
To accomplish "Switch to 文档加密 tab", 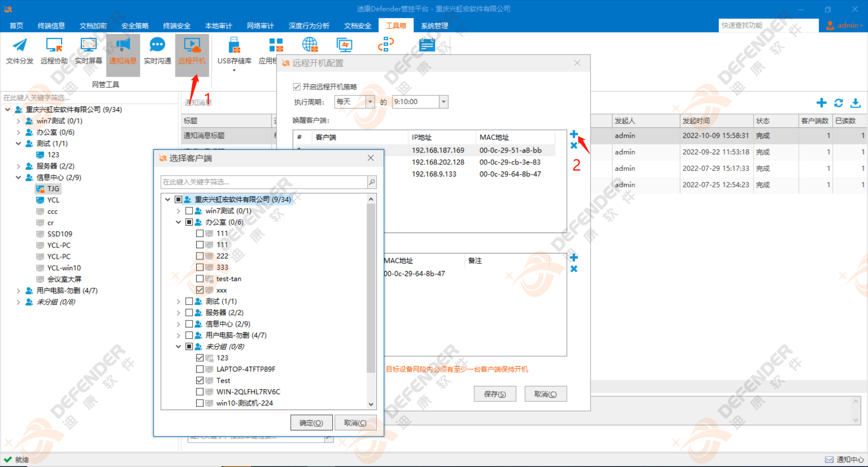I will (93, 26).
